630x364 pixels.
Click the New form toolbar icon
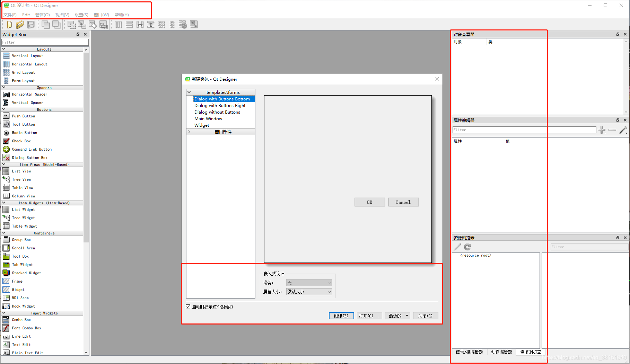coord(9,25)
